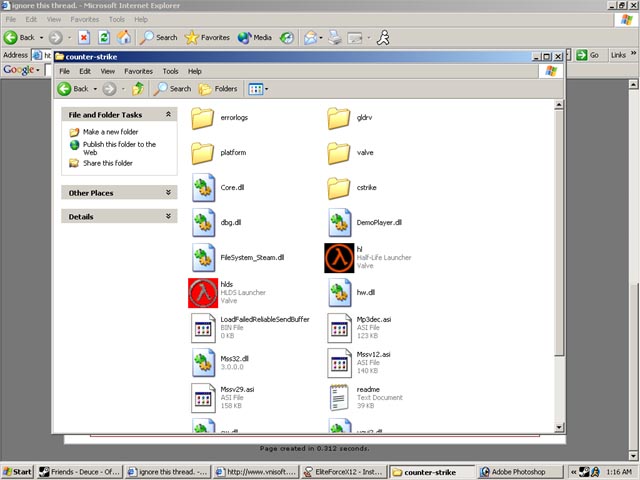
Task: Select LoadFailedReliableSendBuffer BIN file icon
Action: [x=203, y=328]
